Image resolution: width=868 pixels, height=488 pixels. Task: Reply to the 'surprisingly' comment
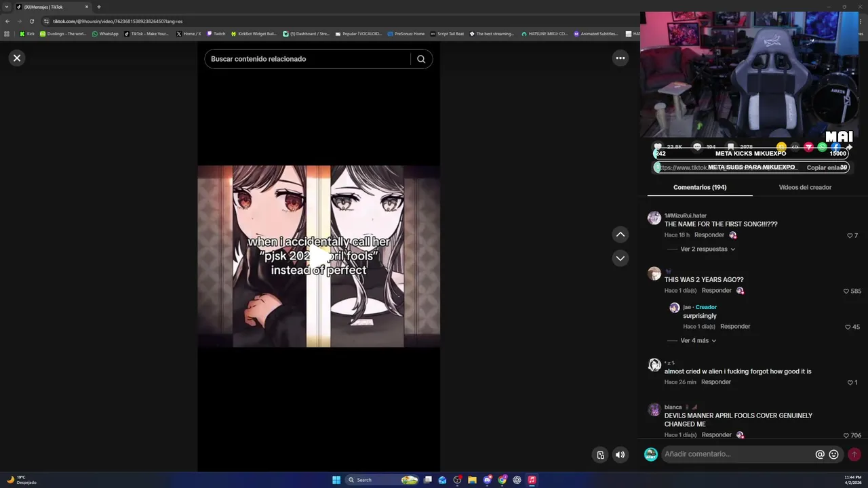(735, 327)
